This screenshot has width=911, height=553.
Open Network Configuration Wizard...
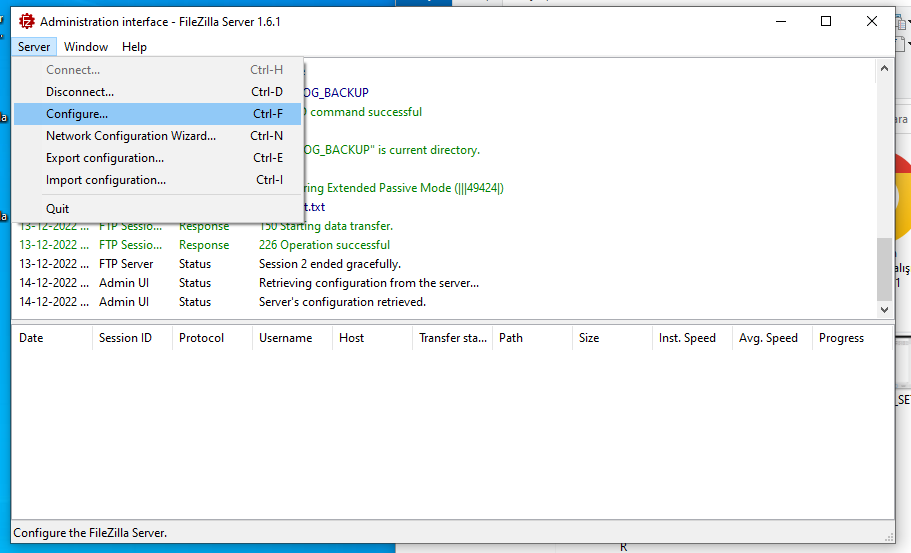tap(157, 136)
